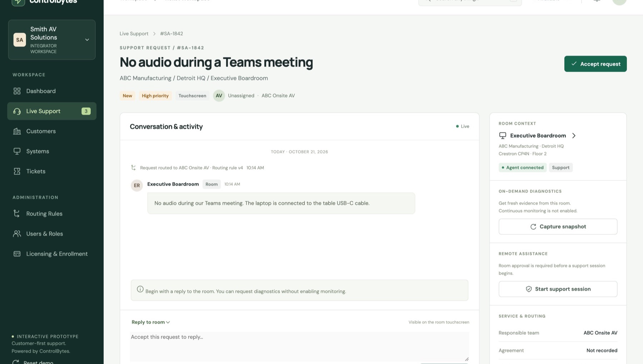643x364 pixels.
Task: Click the Search anything field in top bar
Action: tap(470, 2)
